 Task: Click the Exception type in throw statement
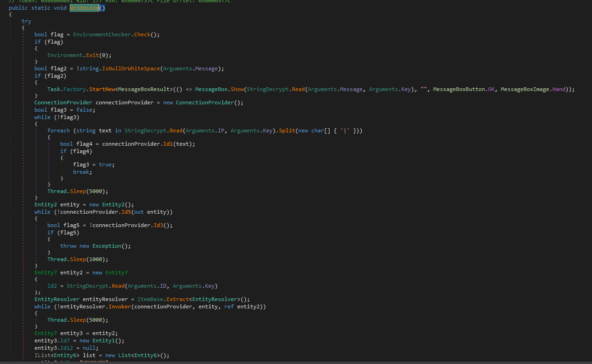click(x=107, y=246)
